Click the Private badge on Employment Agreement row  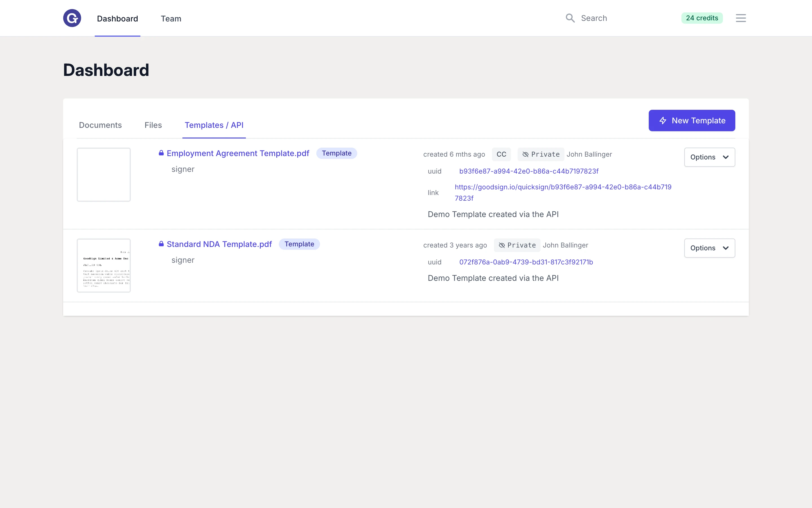540,154
